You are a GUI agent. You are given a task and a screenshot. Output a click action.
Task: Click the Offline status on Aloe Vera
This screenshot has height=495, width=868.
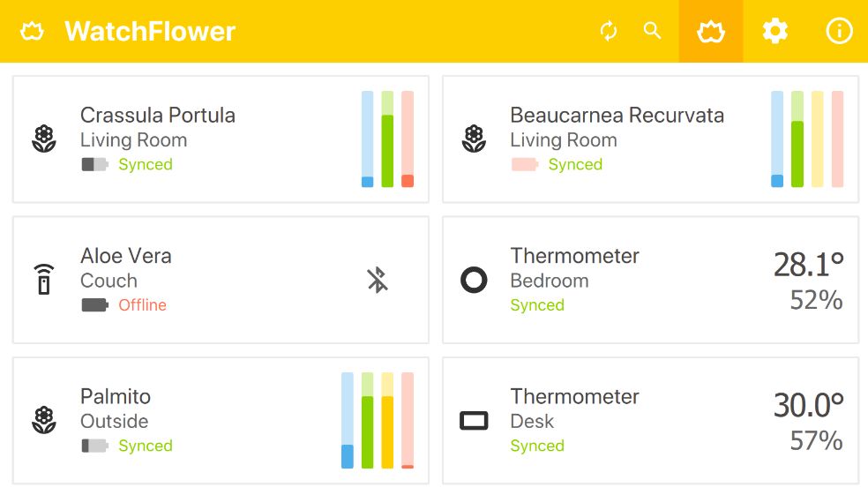(142, 305)
